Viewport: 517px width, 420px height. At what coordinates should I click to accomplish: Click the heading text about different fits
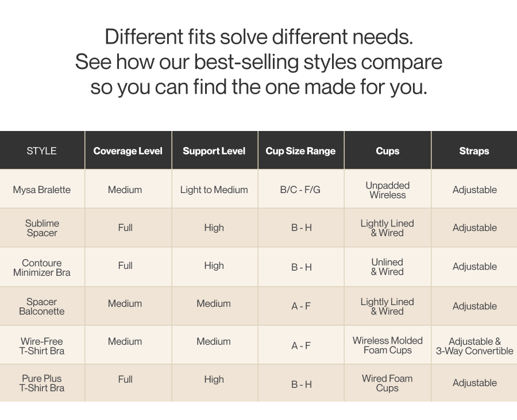tap(259, 61)
